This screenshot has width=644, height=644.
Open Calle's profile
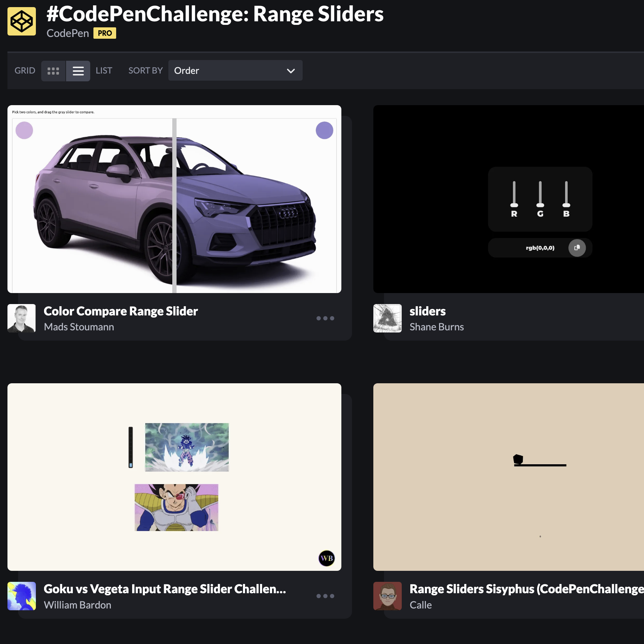(421, 605)
